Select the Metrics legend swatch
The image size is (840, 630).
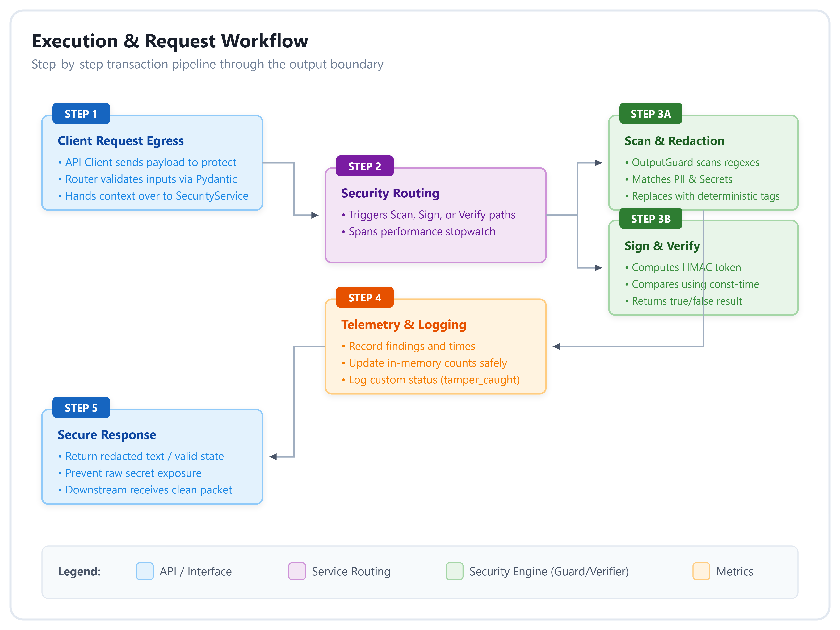(701, 571)
